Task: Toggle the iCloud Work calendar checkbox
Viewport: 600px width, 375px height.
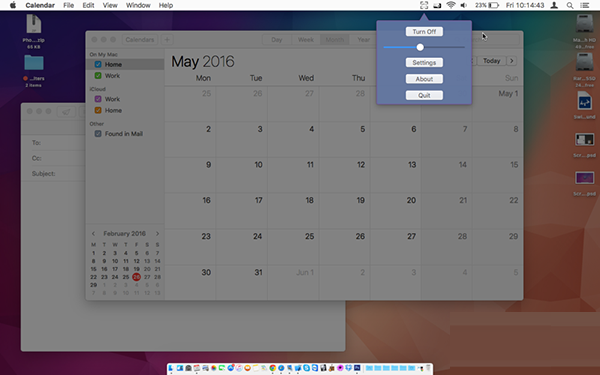Action: [98, 99]
